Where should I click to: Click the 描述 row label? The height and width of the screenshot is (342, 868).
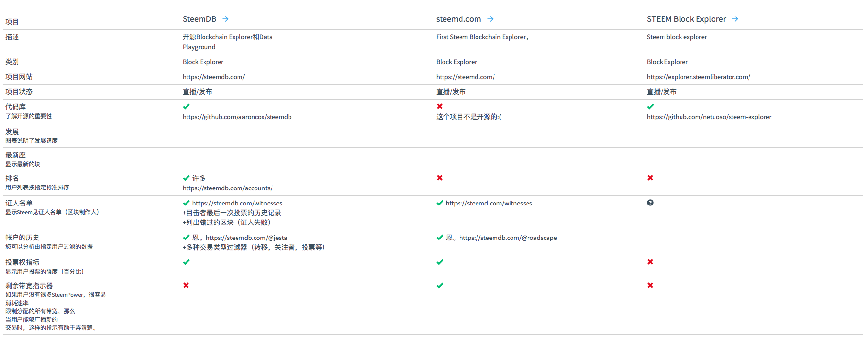[12, 37]
